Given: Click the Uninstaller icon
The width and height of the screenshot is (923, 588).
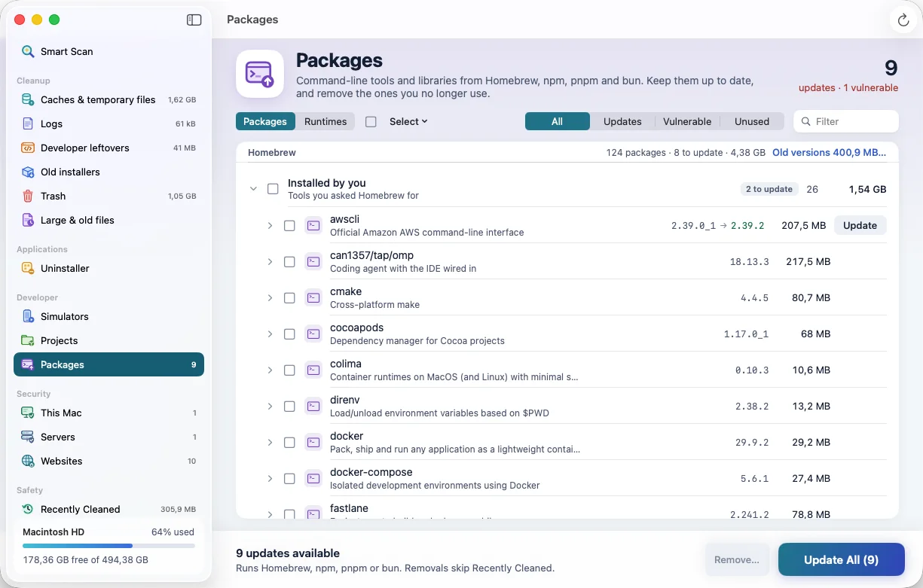Looking at the screenshot, I should click(28, 268).
